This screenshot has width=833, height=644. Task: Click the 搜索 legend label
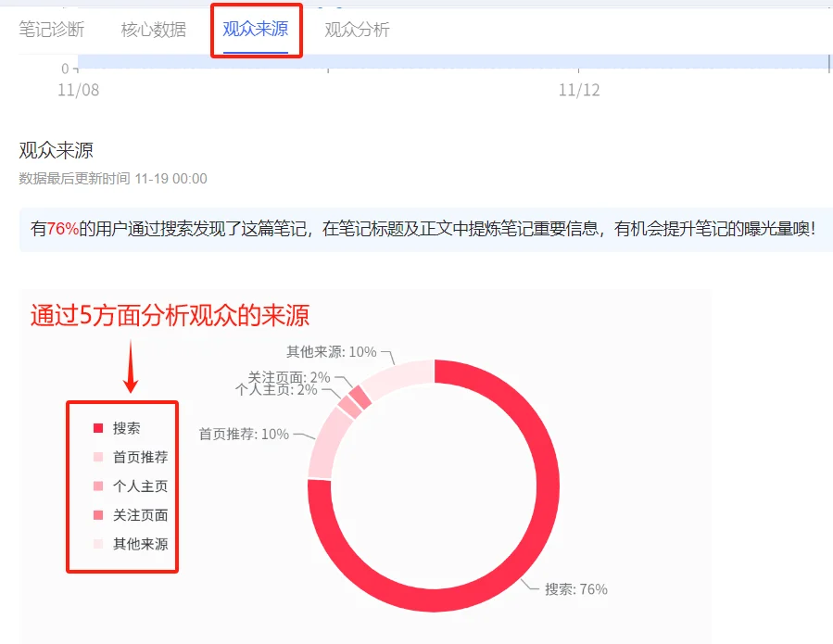(x=126, y=428)
